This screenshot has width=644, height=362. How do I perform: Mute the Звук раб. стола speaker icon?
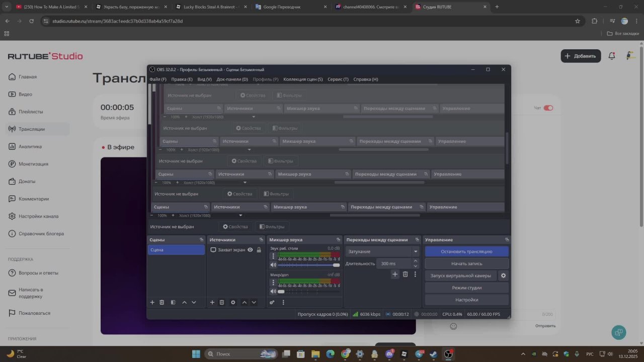pyautogui.click(x=273, y=265)
